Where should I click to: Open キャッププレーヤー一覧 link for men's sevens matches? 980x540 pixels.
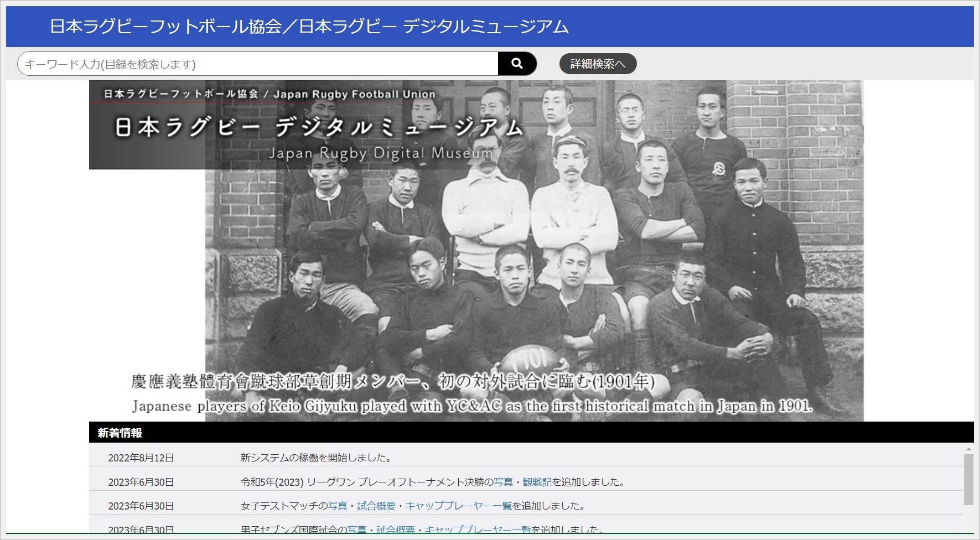click(478, 529)
